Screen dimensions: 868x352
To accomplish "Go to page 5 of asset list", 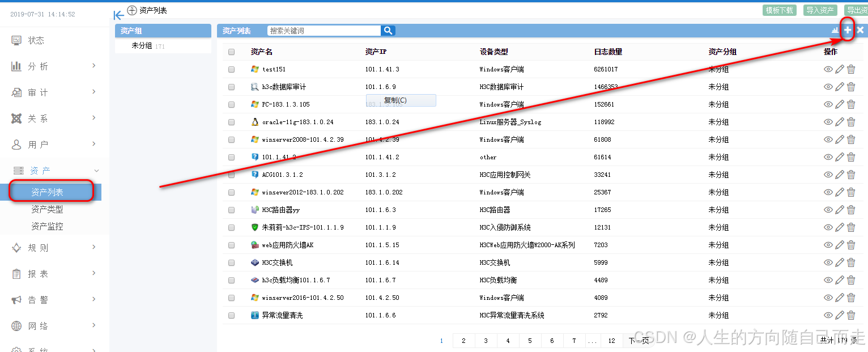I will [530, 341].
